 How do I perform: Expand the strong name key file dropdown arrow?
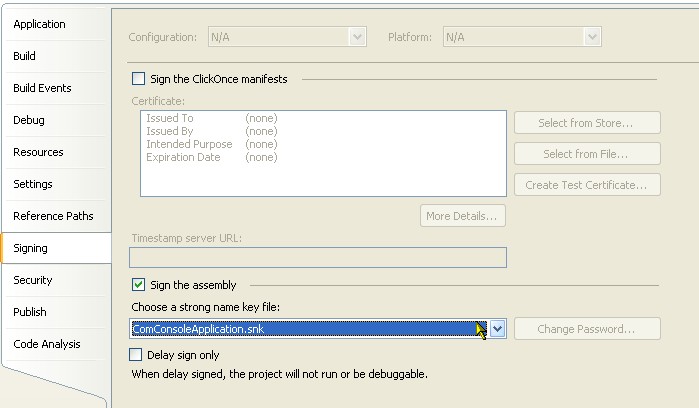[x=498, y=329]
